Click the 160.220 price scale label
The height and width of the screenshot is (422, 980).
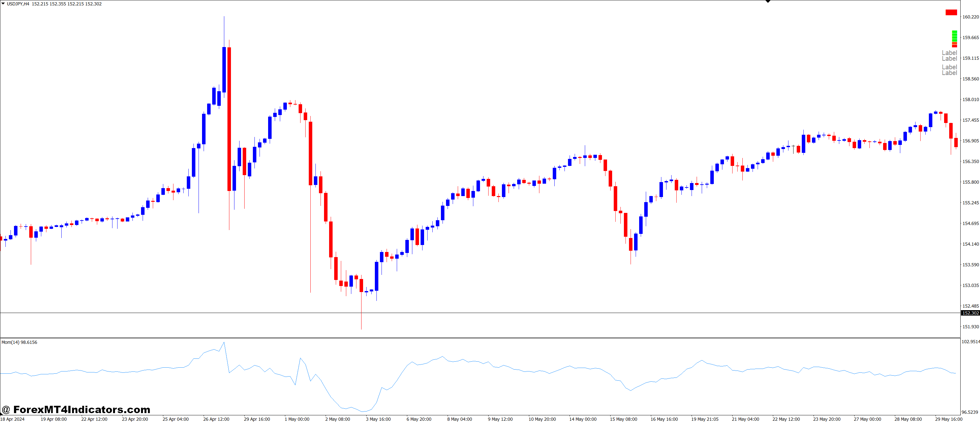(x=970, y=17)
